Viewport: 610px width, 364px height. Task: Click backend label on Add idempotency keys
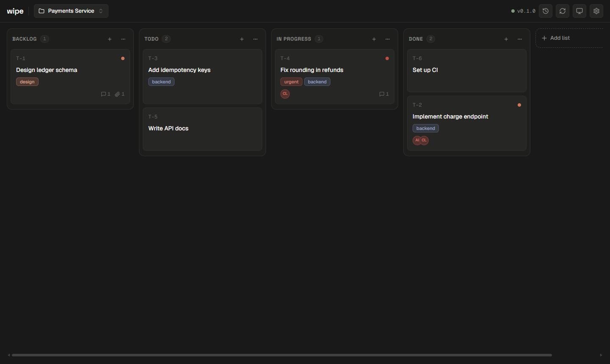click(x=161, y=82)
